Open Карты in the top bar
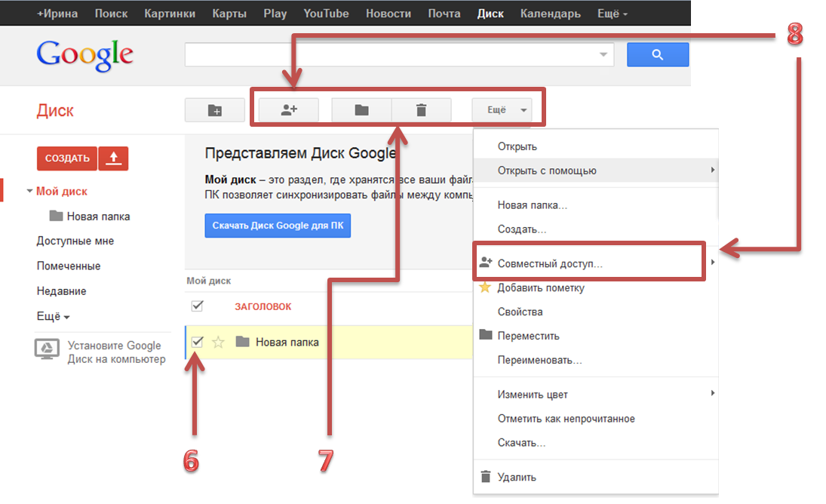The height and width of the screenshot is (504, 826). click(229, 14)
